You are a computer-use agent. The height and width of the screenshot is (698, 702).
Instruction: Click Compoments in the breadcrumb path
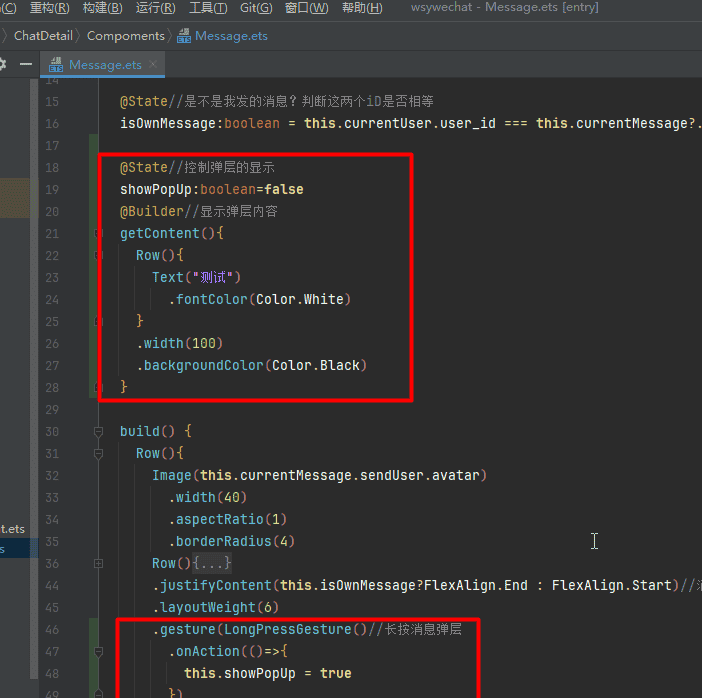pos(126,36)
